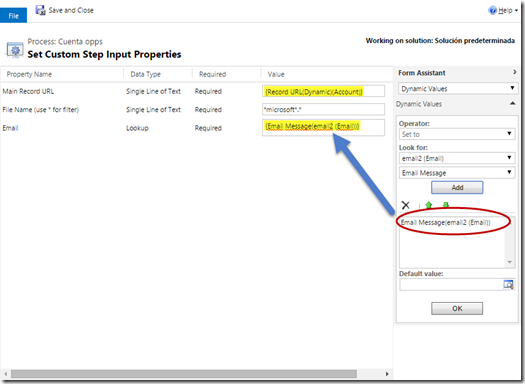Screen dimensions: 525x384
Task: Click the 'Main Record URL' property name
Action: pyautogui.click(x=28, y=91)
